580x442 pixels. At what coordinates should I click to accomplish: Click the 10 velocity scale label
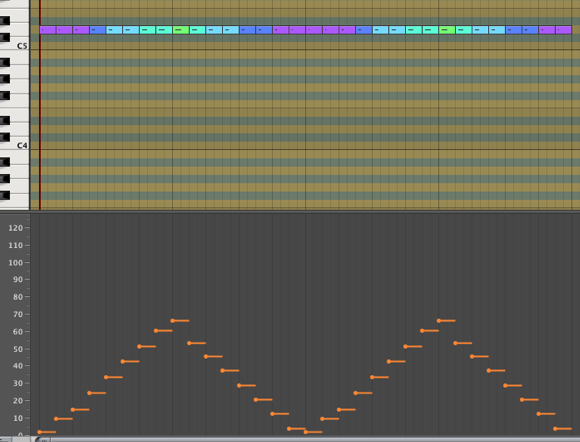coord(18,418)
